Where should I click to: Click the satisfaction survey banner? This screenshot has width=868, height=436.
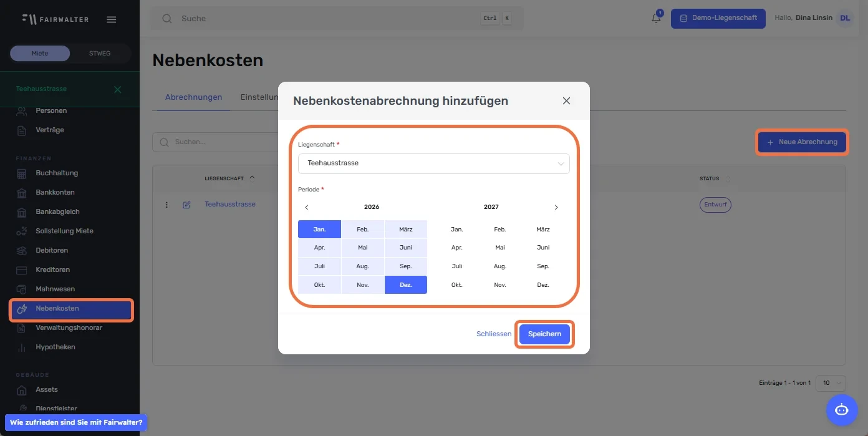click(x=76, y=423)
